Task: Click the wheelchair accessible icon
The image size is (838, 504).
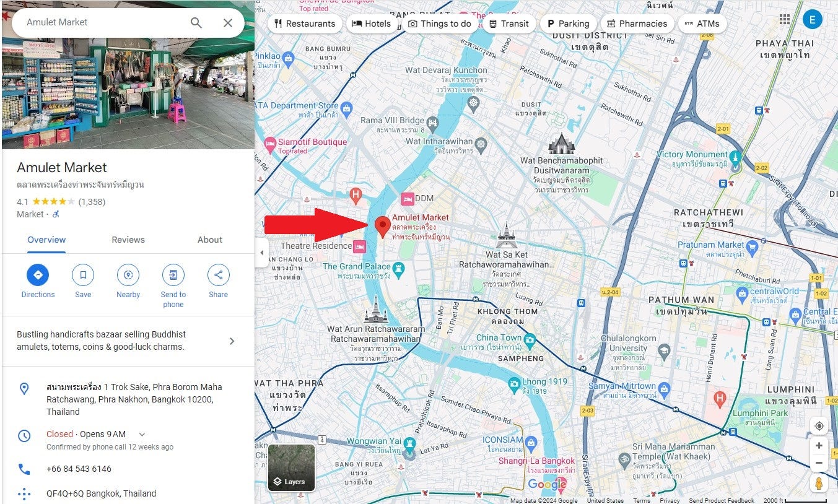Action: (56, 214)
